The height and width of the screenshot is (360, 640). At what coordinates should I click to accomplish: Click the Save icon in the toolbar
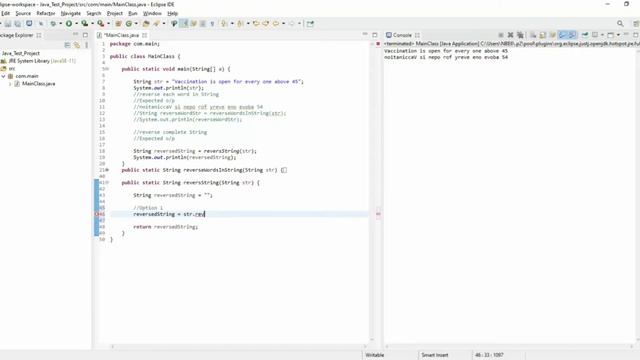pyautogui.click(x=8, y=24)
